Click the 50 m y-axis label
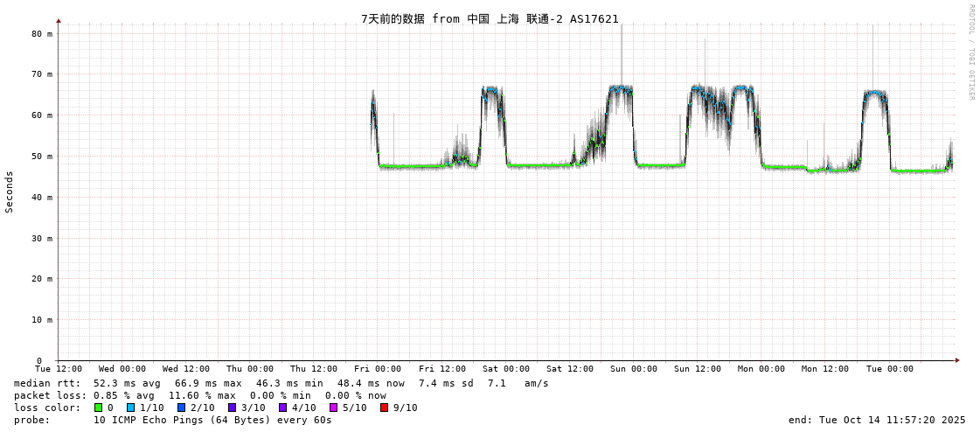The height and width of the screenshot is (432, 980). click(42, 157)
